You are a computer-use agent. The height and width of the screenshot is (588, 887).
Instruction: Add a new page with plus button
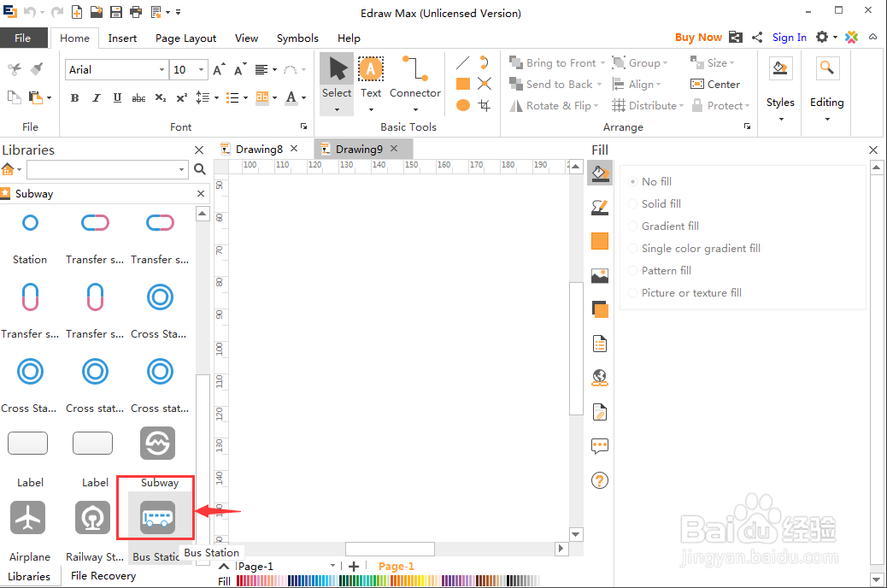point(354,566)
